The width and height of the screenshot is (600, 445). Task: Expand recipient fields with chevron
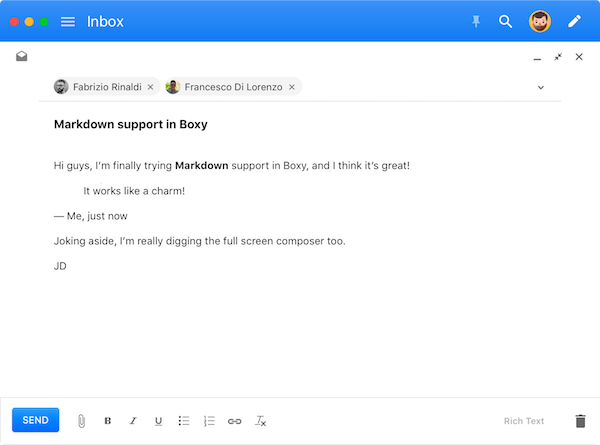pos(541,88)
